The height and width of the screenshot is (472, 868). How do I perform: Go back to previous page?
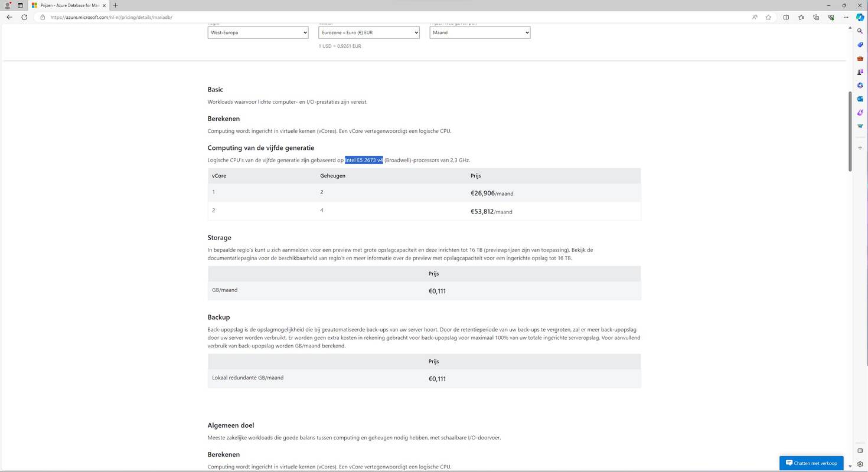tap(9, 17)
